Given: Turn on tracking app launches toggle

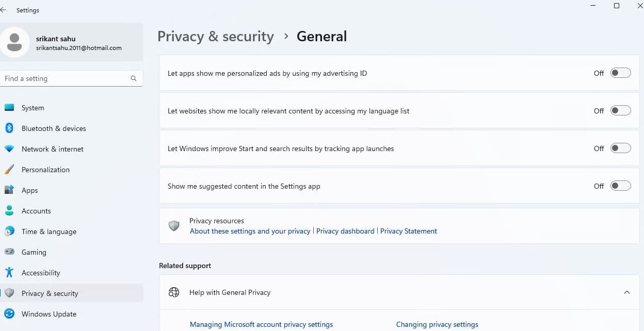Looking at the screenshot, I should 620,148.
